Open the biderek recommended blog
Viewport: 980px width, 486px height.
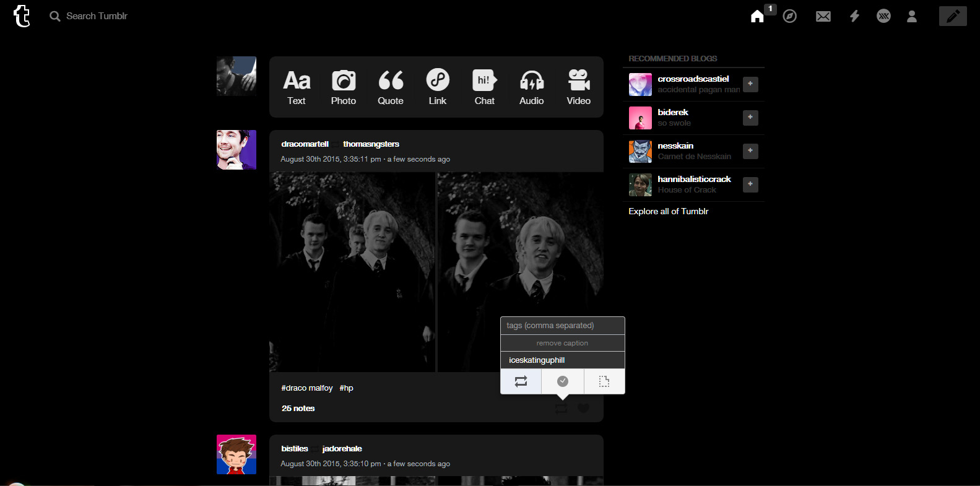(x=673, y=113)
